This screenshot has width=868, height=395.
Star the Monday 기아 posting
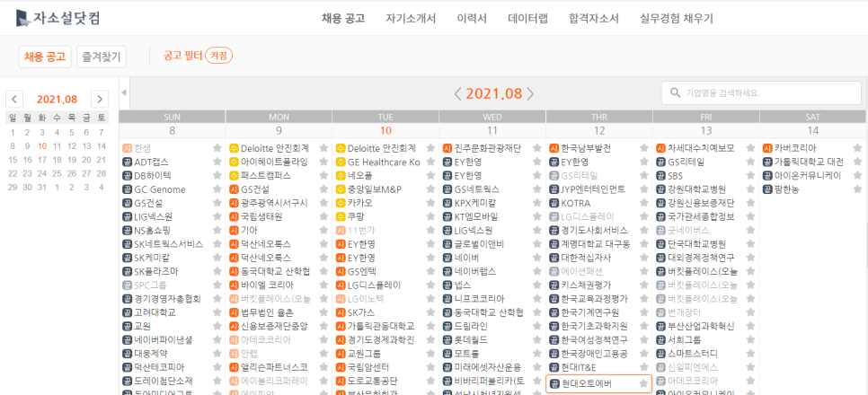[323, 230]
